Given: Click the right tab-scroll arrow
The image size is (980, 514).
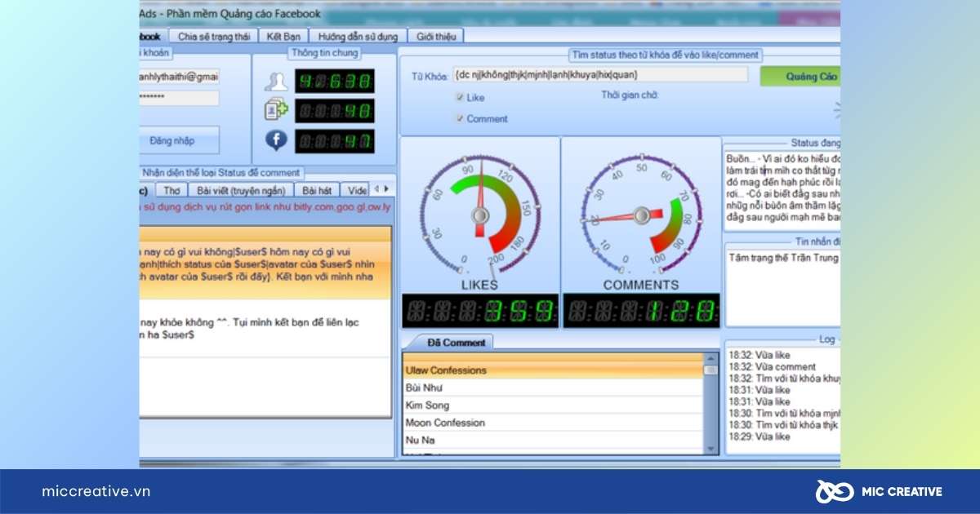Looking at the screenshot, I should (385, 188).
